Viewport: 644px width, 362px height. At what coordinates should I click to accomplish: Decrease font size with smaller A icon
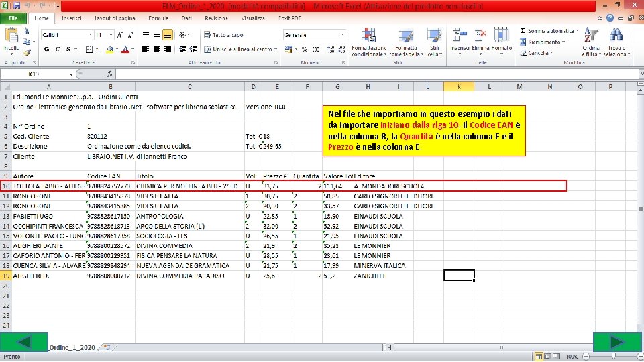pos(131,35)
